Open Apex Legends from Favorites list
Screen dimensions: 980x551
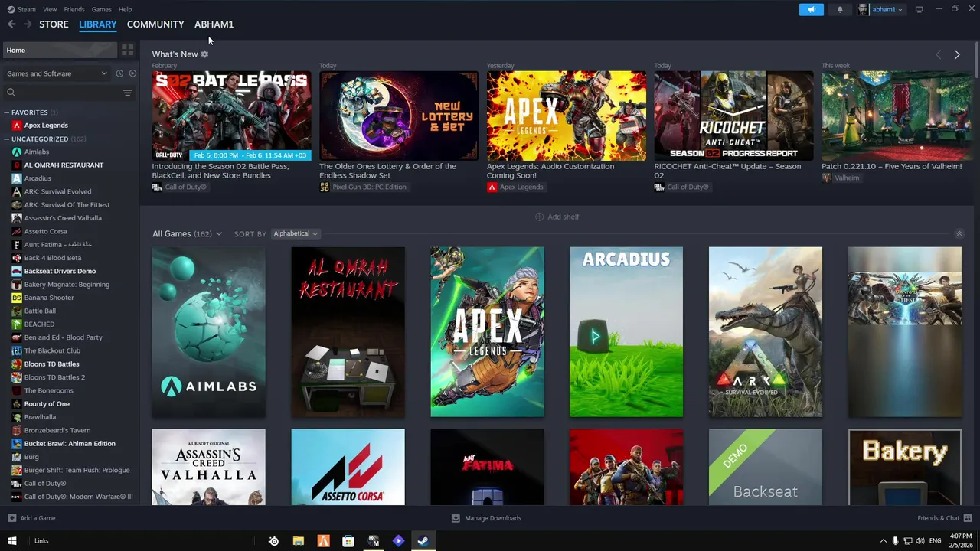46,125
